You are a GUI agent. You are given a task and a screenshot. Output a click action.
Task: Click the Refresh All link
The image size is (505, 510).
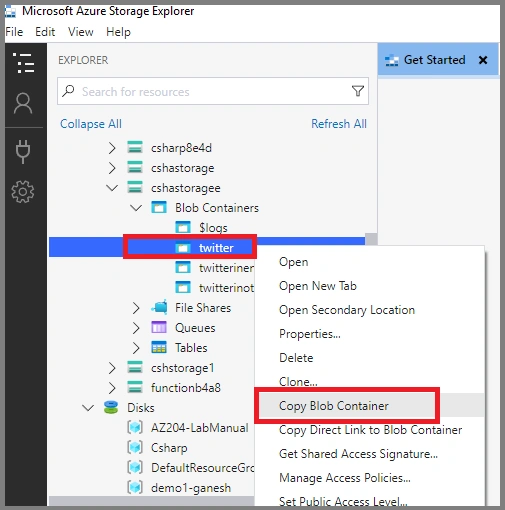click(x=339, y=124)
